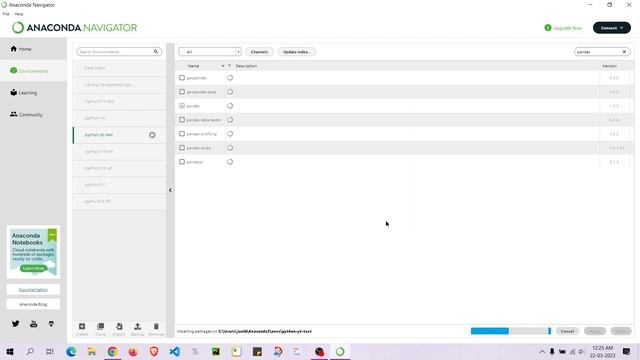This screenshot has height=360, width=640.
Task: Open Microsoft Edge from taskbar
Action: 71,351
